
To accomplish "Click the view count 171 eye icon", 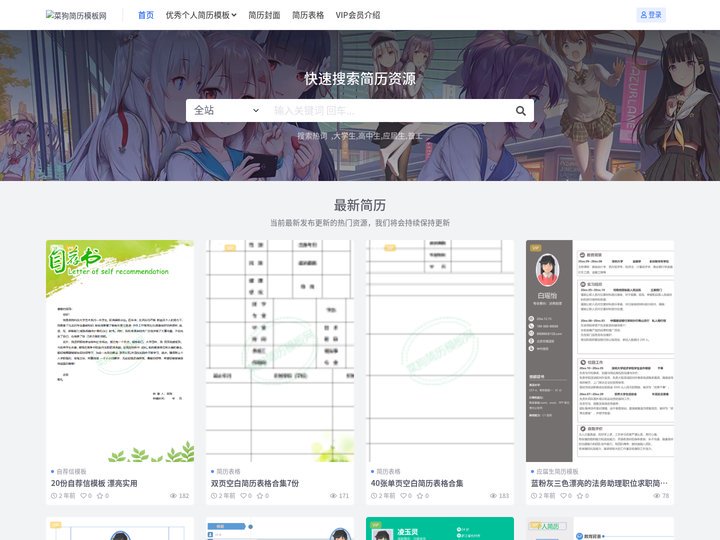I will tap(333, 496).
